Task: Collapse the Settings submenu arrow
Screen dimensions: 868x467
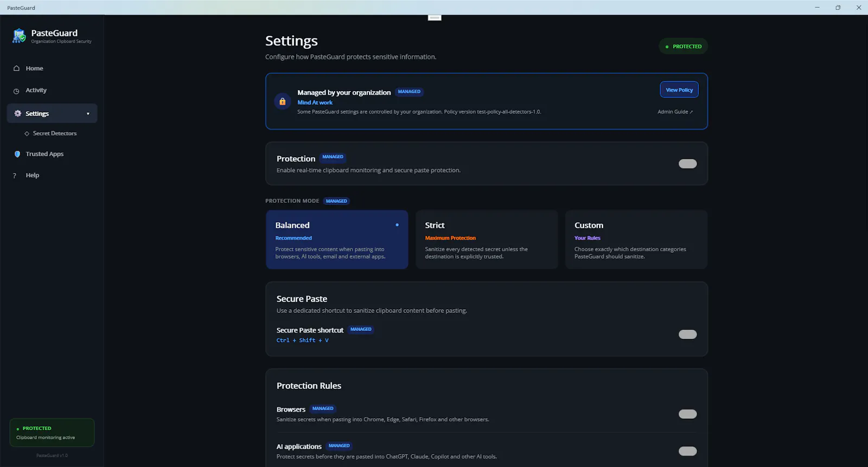Action: click(x=88, y=114)
